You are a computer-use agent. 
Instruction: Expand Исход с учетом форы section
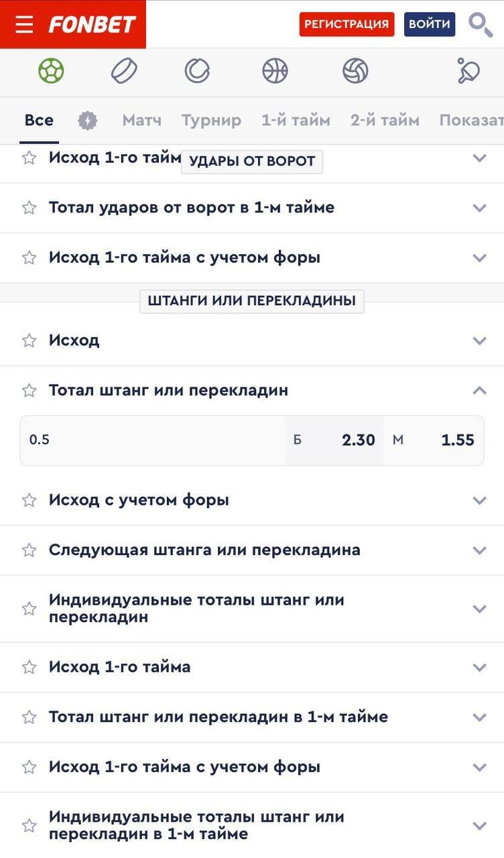pyautogui.click(x=479, y=500)
